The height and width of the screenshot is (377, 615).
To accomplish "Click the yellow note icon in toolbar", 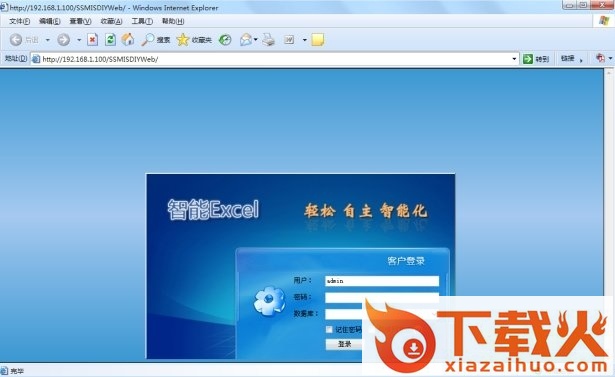I will coord(318,40).
